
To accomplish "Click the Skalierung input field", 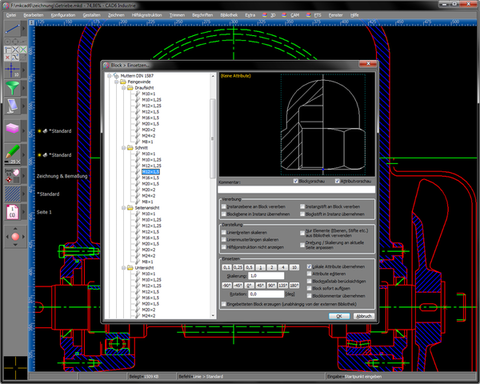I will 266,276.
